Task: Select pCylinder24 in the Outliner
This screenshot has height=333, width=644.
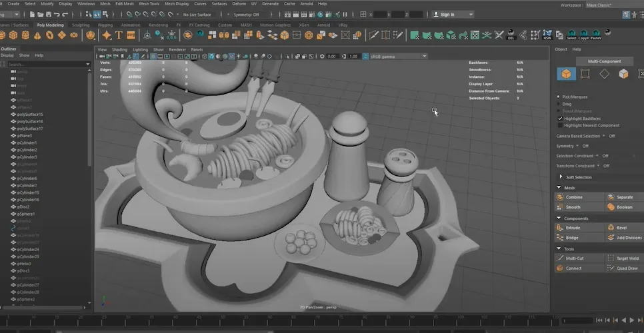Action: tap(27, 249)
